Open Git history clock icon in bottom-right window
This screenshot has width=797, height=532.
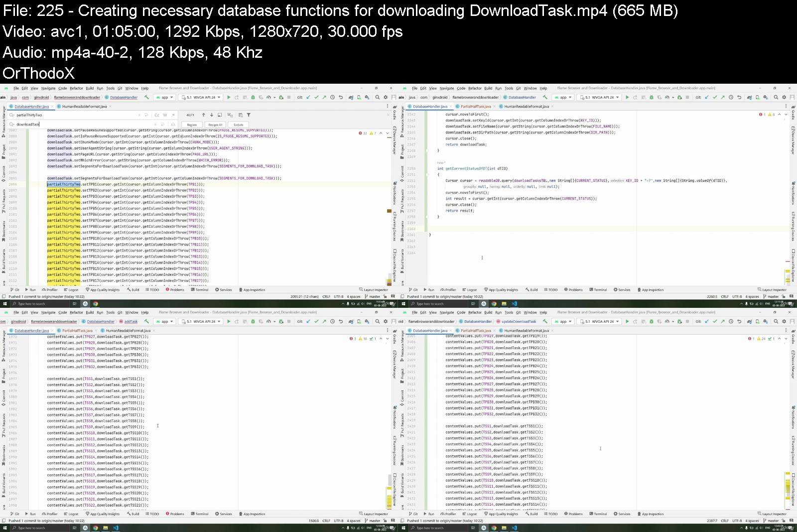731,321
